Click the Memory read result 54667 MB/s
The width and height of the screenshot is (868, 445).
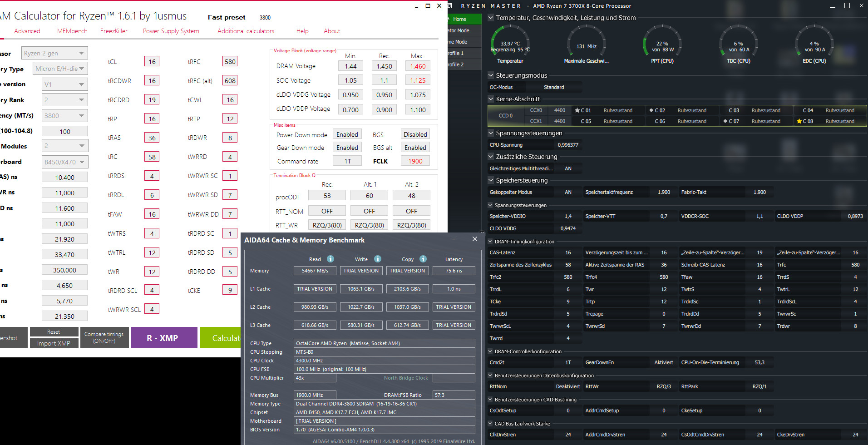[x=315, y=271]
